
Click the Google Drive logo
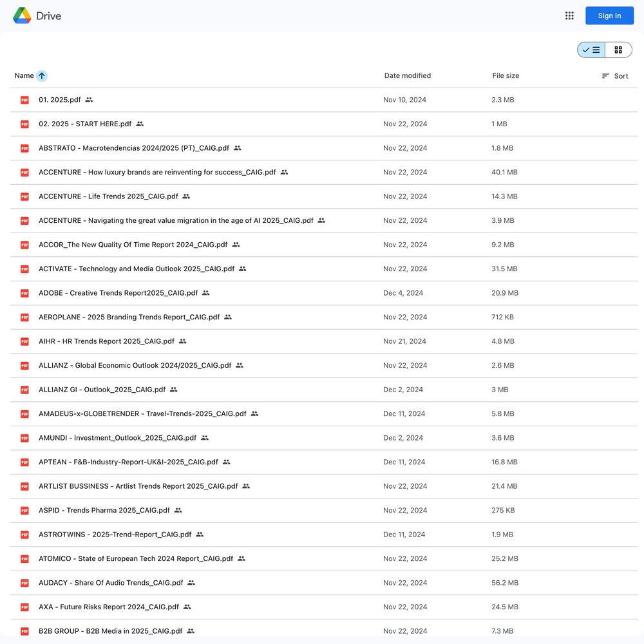pyautogui.click(x=22, y=15)
